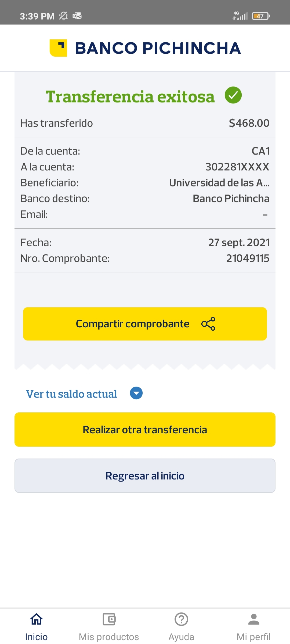Tap Ver tu saldo actual text
Viewport: 290px width, 644px height.
pyautogui.click(x=71, y=394)
